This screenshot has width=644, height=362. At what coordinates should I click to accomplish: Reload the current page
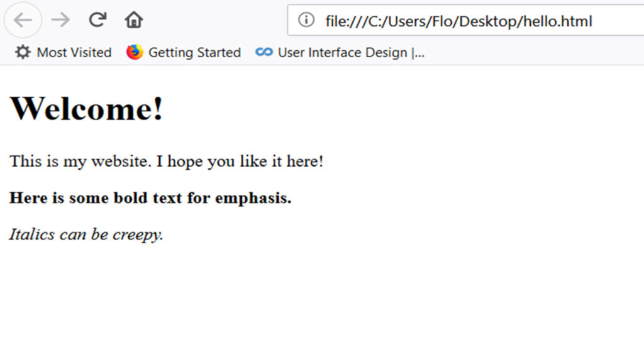coord(97,20)
